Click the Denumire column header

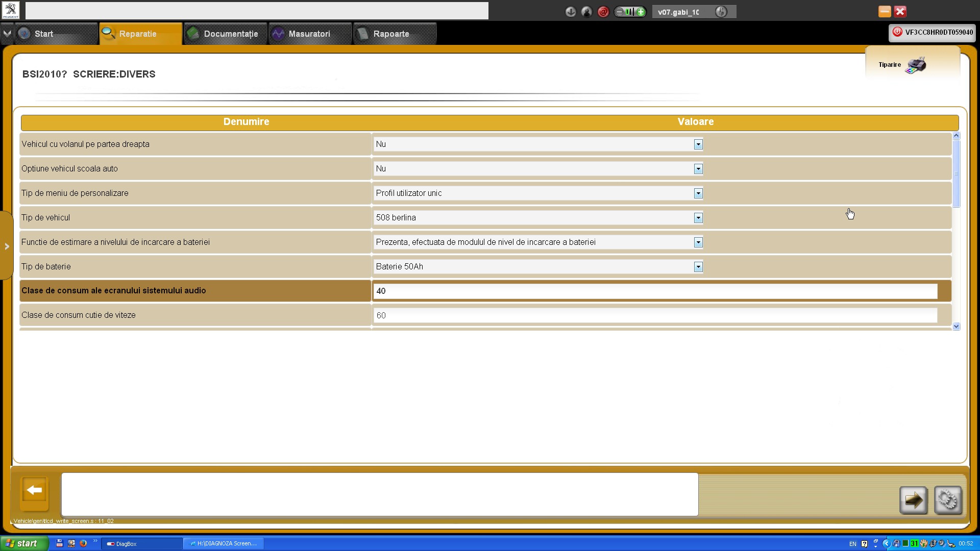[246, 122]
